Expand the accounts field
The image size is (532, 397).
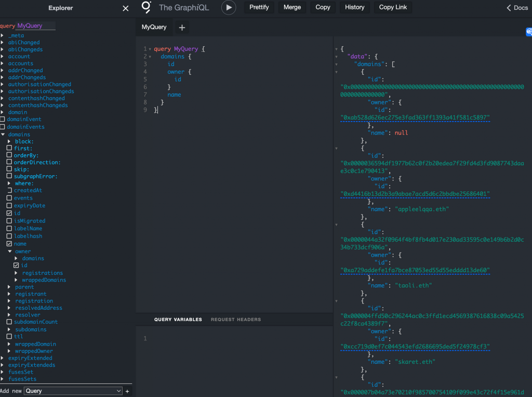pos(2,63)
